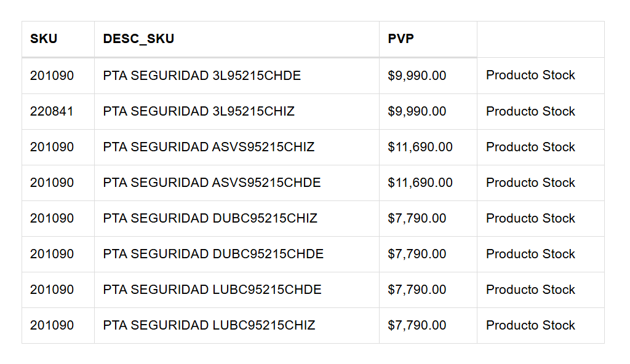
Task: Click the PVP column header
Action: [401, 39]
